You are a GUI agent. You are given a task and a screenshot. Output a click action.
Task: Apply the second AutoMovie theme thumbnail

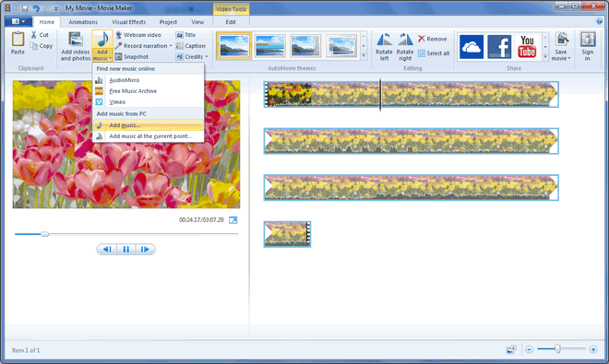(270, 46)
